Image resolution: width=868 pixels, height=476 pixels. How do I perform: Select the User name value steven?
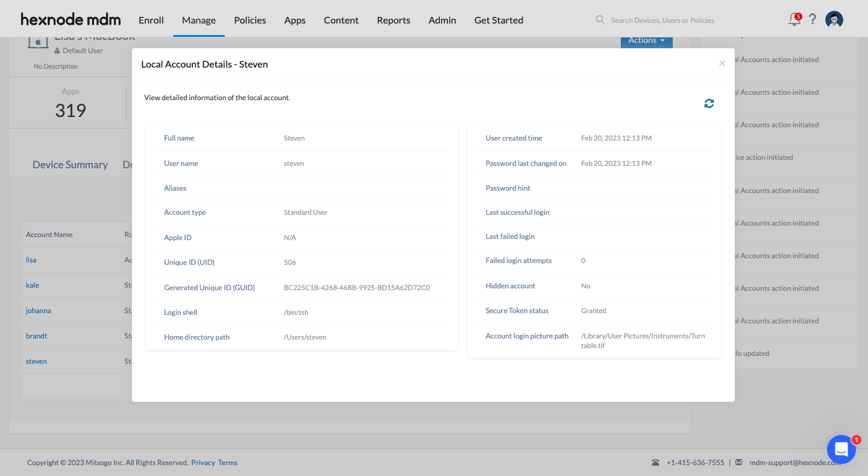click(294, 163)
